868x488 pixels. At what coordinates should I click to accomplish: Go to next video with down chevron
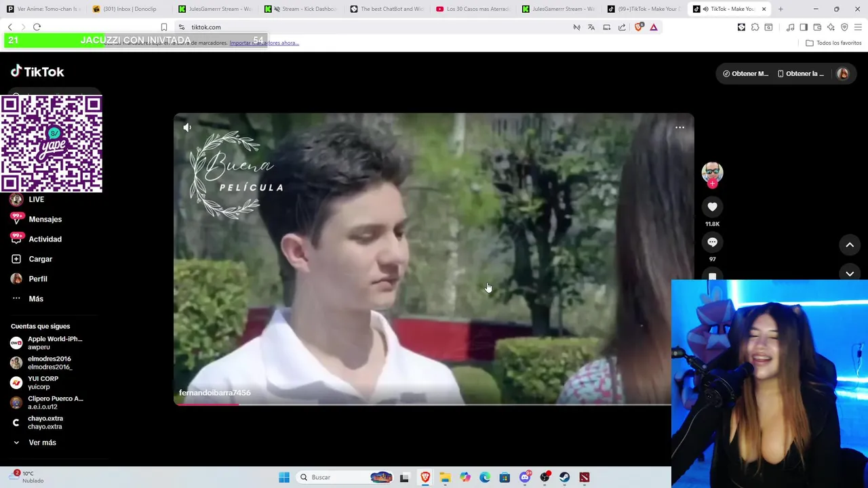(850, 273)
